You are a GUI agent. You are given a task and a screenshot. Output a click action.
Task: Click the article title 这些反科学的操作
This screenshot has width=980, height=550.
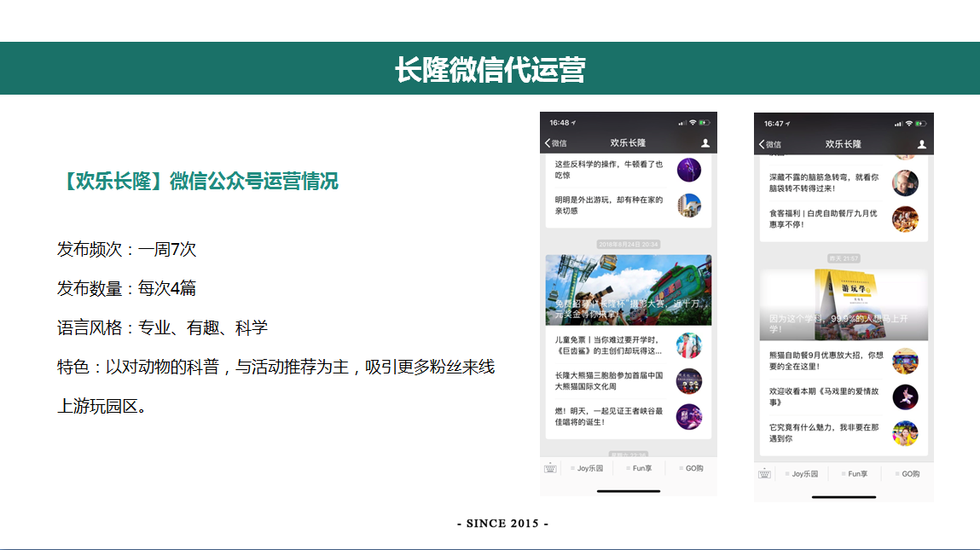[x=609, y=170]
